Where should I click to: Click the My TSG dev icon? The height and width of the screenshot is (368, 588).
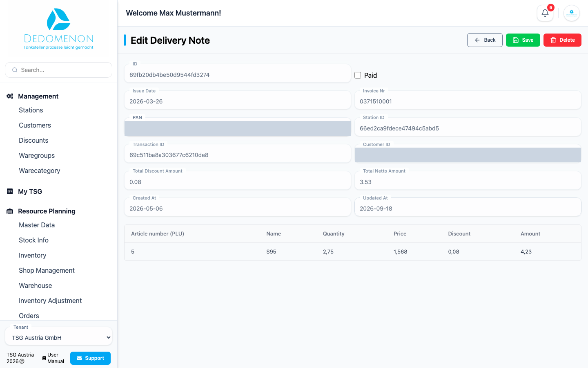point(10,191)
